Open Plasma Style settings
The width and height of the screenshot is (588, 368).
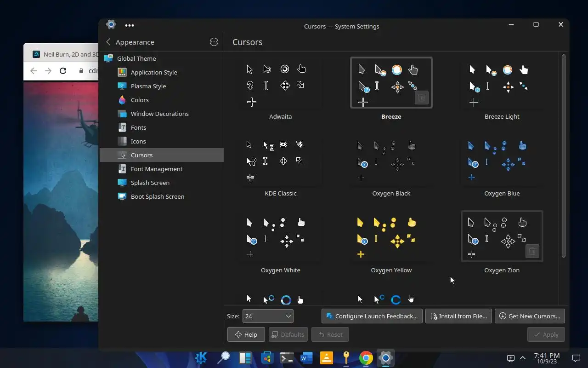point(161,86)
